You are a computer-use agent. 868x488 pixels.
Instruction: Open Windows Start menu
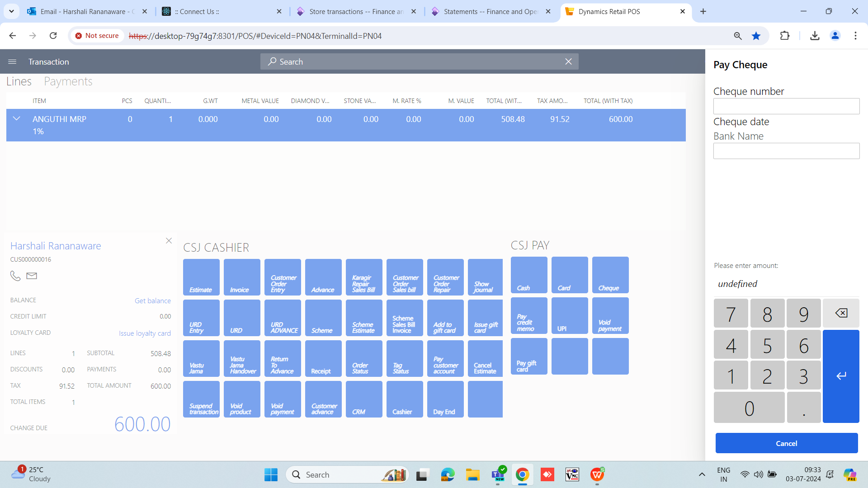tap(271, 474)
